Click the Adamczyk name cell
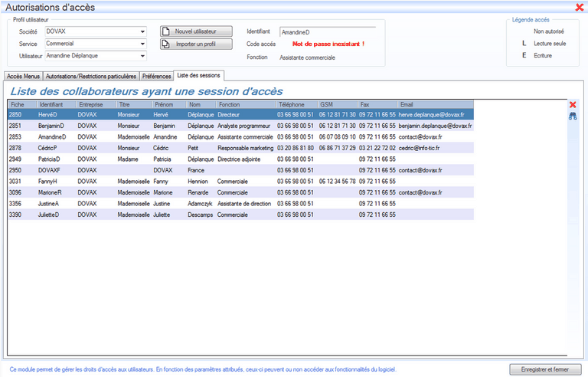Viewport: 588px width, 377px height. click(x=200, y=204)
